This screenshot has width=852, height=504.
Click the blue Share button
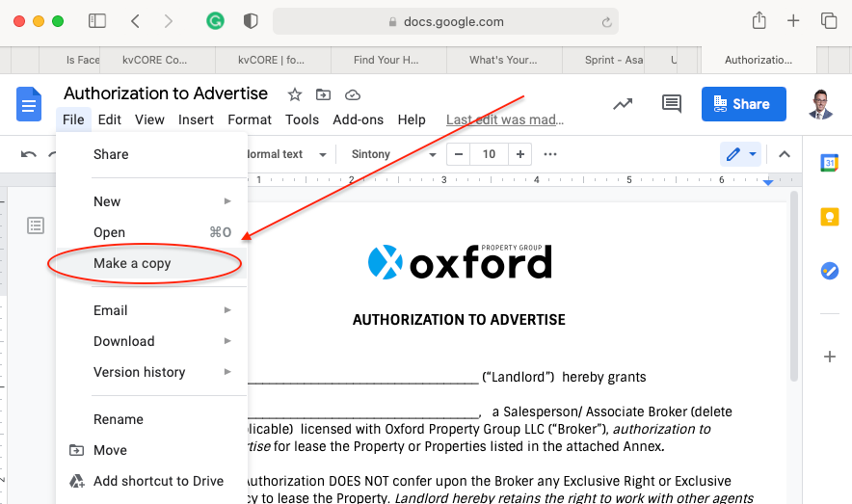click(743, 104)
